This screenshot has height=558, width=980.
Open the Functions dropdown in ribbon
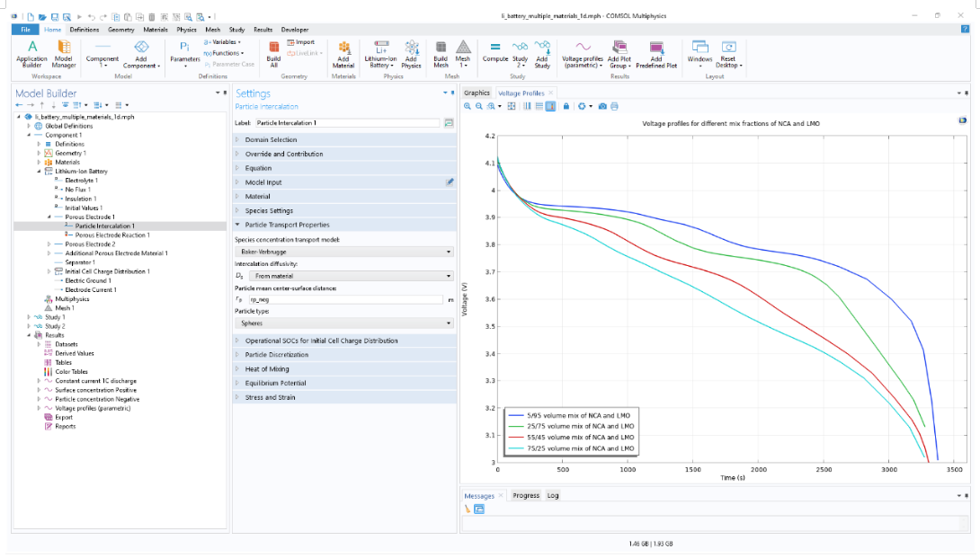pos(224,53)
